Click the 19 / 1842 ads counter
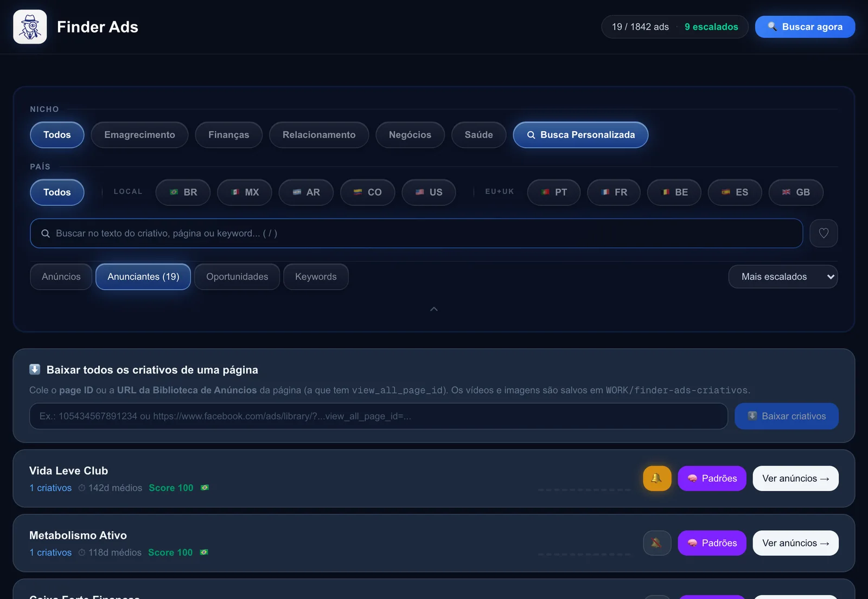The image size is (868, 599). (x=640, y=27)
